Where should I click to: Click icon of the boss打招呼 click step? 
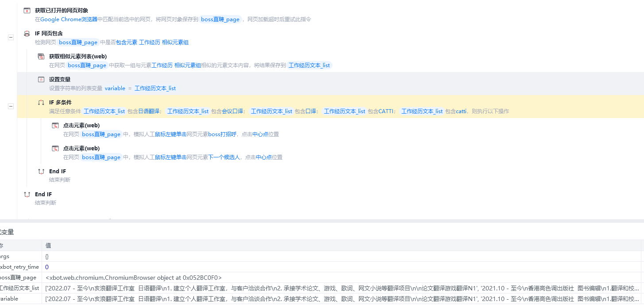55,126
